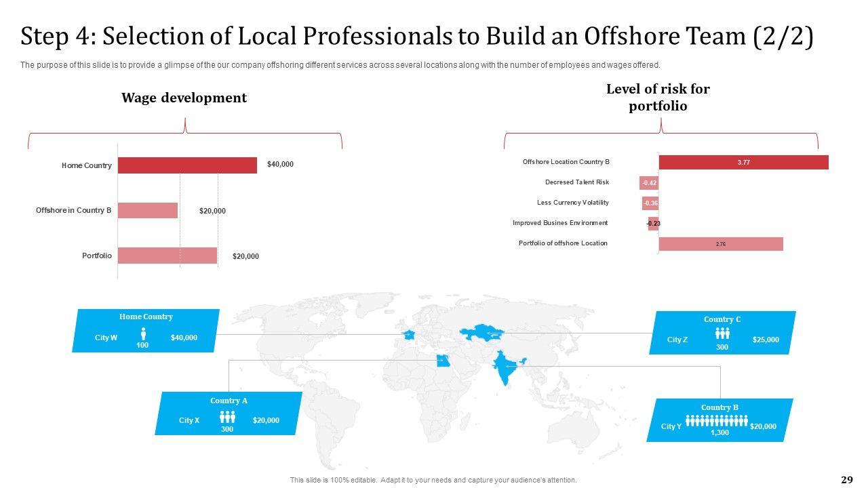Click the people group icon in Country C box
The height and width of the screenshot is (488, 868).
point(722,333)
